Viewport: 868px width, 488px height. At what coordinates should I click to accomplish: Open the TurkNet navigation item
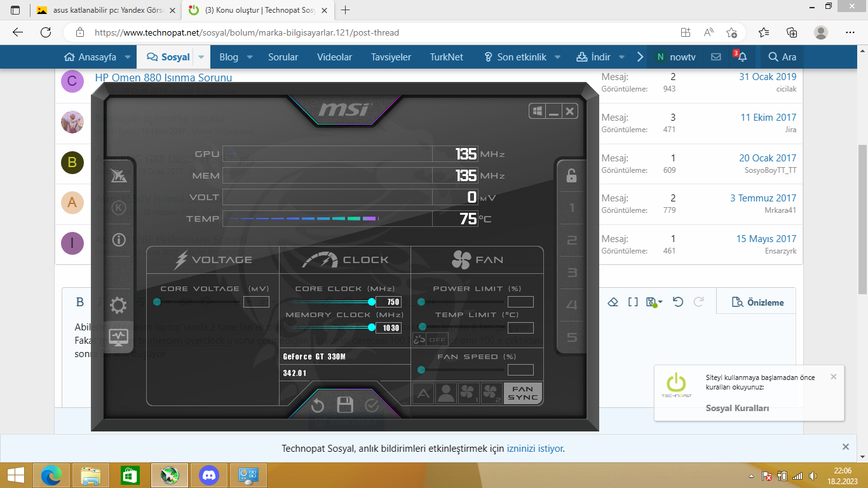coord(447,57)
